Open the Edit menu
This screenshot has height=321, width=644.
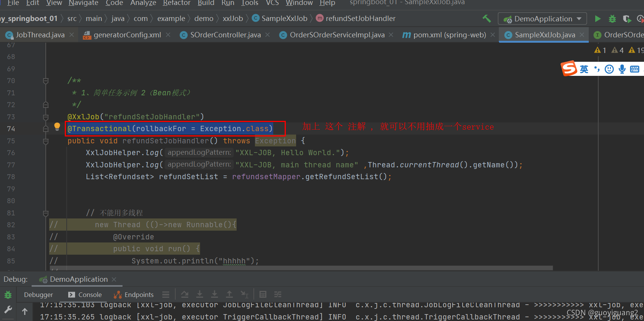pos(33,3)
